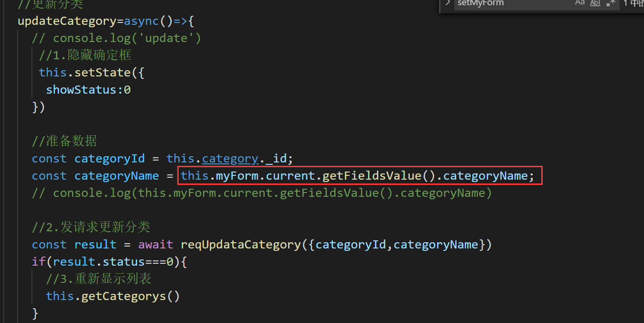644x323 pixels.
Task: Click the comment 1.隐藏确定框
Action: point(85,55)
